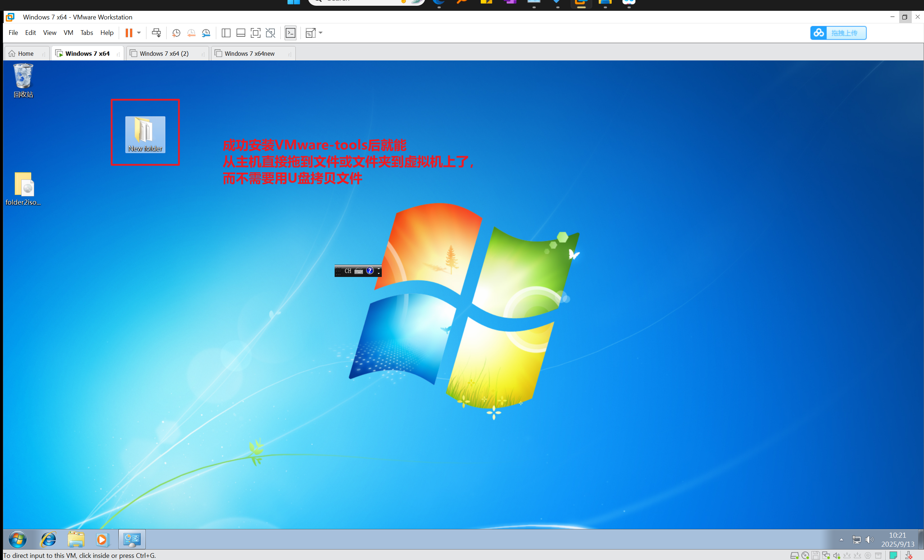
Task: Open the Snapshot Manager
Action: click(x=206, y=33)
